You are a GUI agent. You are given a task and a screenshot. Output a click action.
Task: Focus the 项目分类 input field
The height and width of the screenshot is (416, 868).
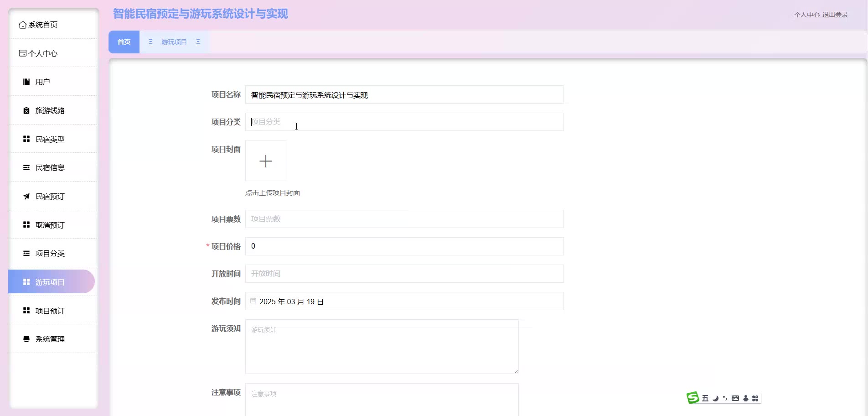tap(404, 122)
